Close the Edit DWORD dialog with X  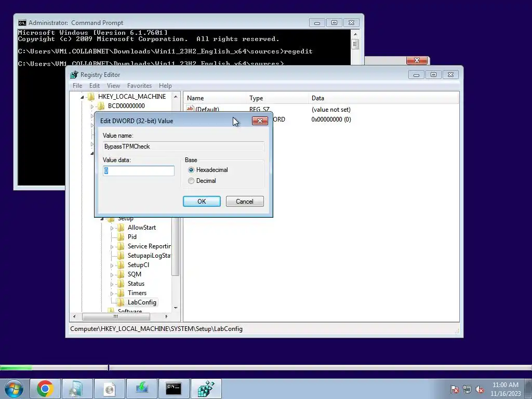click(x=260, y=121)
